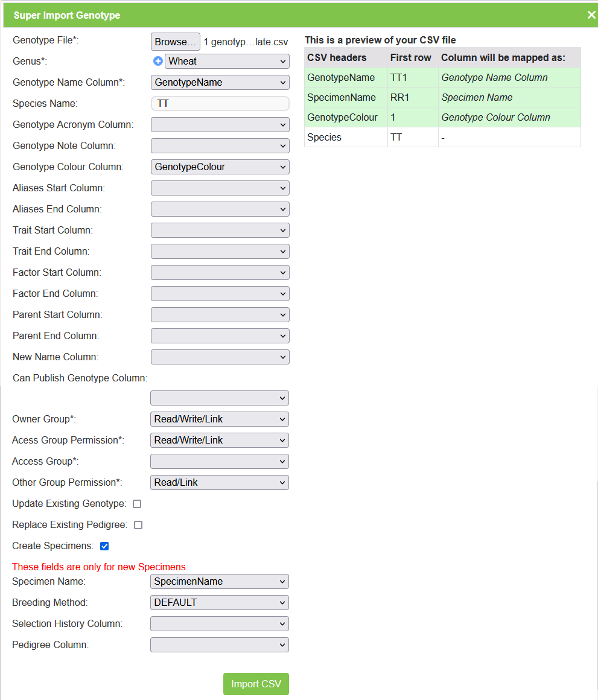Tick the Replace Existing Pedigree checkbox

138,525
